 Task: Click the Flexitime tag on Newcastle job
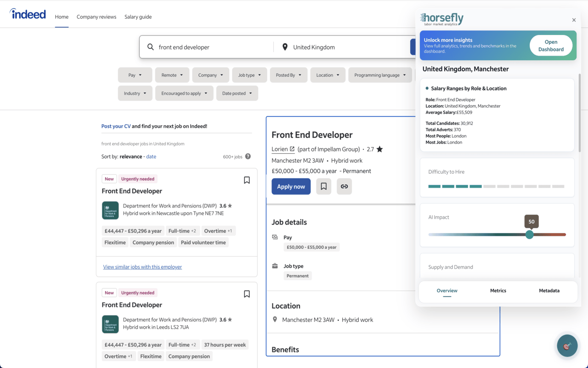click(x=115, y=242)
